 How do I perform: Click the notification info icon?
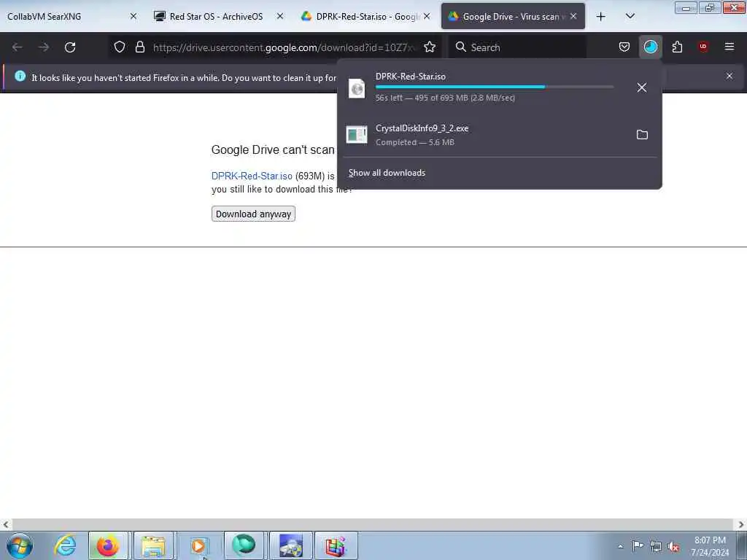[20, 76]
